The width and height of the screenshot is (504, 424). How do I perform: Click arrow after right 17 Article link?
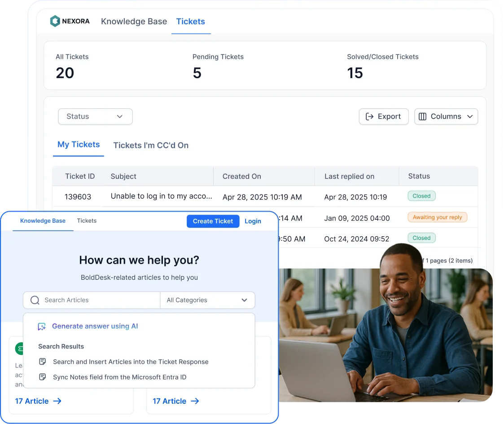click(195, 401)
